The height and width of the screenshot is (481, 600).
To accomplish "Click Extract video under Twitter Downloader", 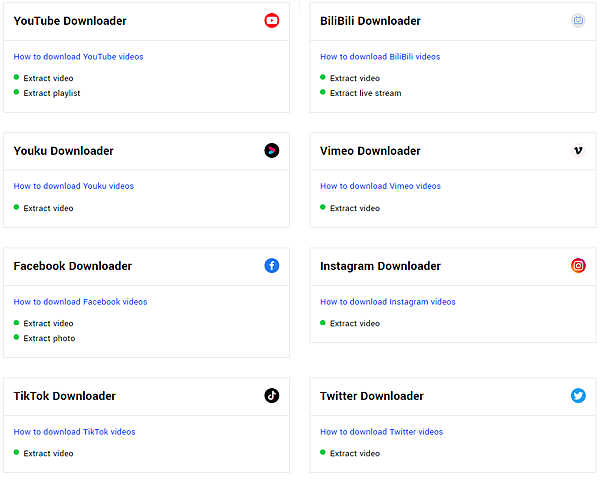I will coord(355,453).
